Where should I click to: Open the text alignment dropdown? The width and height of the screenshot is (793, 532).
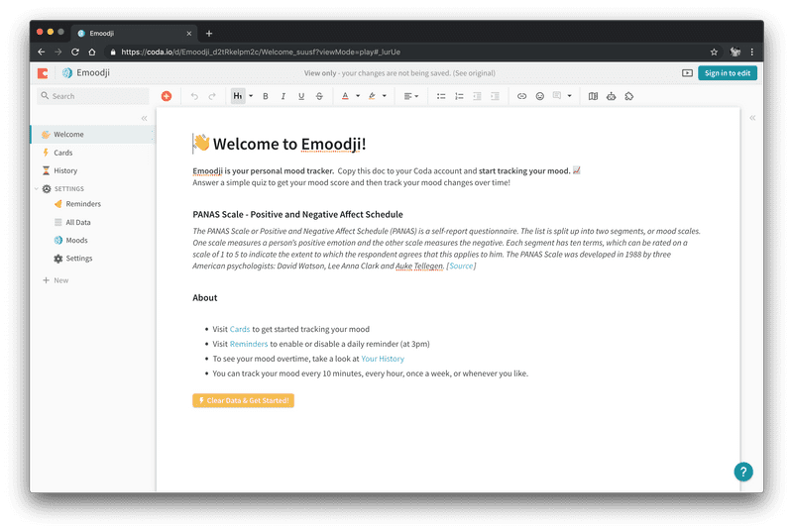pos(411,96)
